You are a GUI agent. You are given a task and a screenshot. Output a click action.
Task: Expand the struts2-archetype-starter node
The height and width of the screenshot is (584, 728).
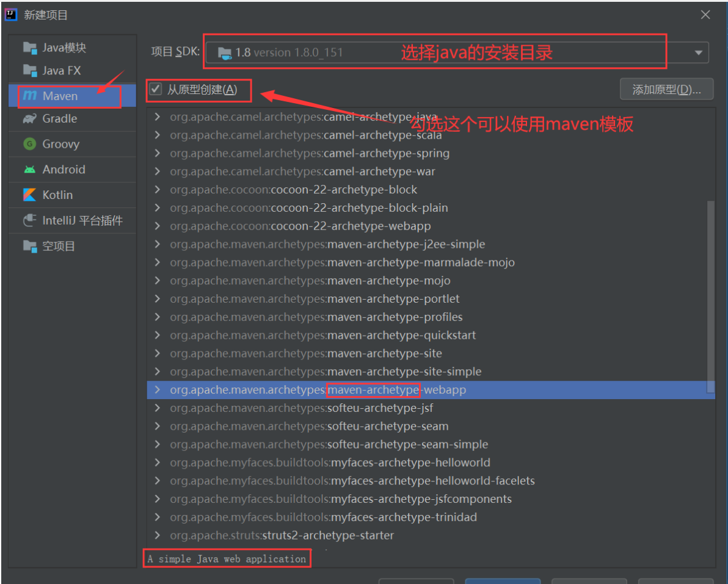[x=158, y=535]
